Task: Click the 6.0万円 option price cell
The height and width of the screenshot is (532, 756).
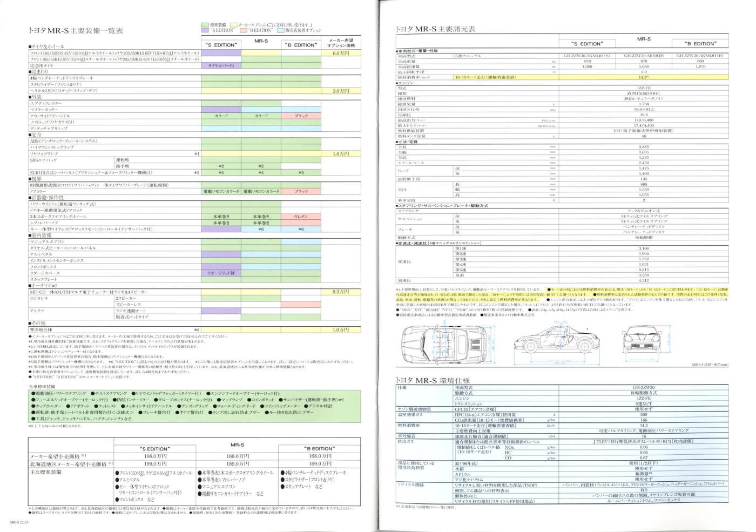Action: coord(341,53)
